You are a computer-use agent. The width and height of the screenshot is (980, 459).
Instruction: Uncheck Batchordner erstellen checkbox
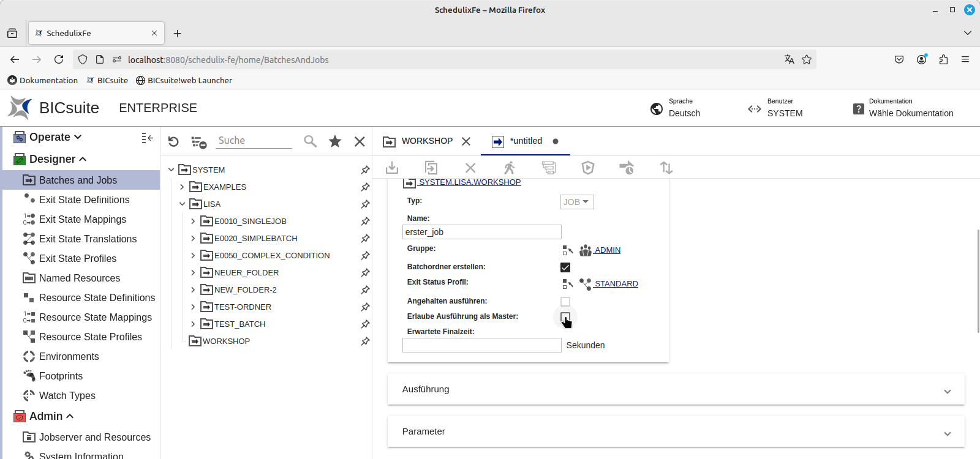pyautogui.click(x=565, y=267)
